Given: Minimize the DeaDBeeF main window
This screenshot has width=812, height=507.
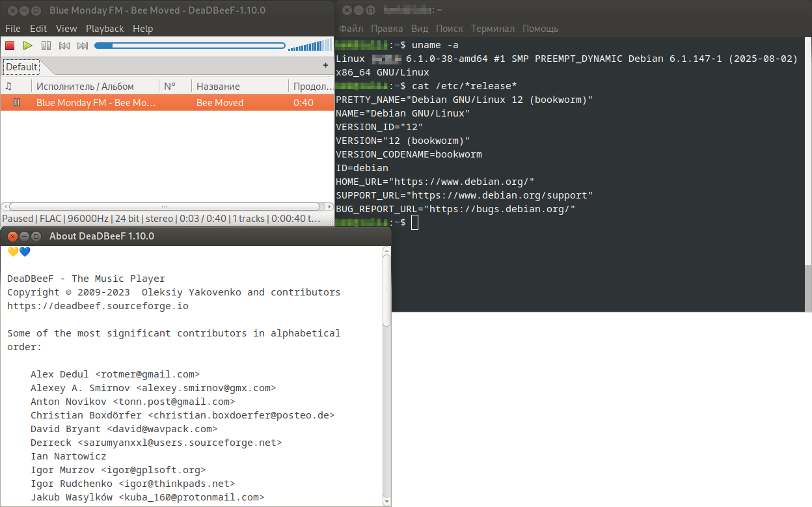Looking at the screenshot, I should pyautogui.click(x=24, y=10).
